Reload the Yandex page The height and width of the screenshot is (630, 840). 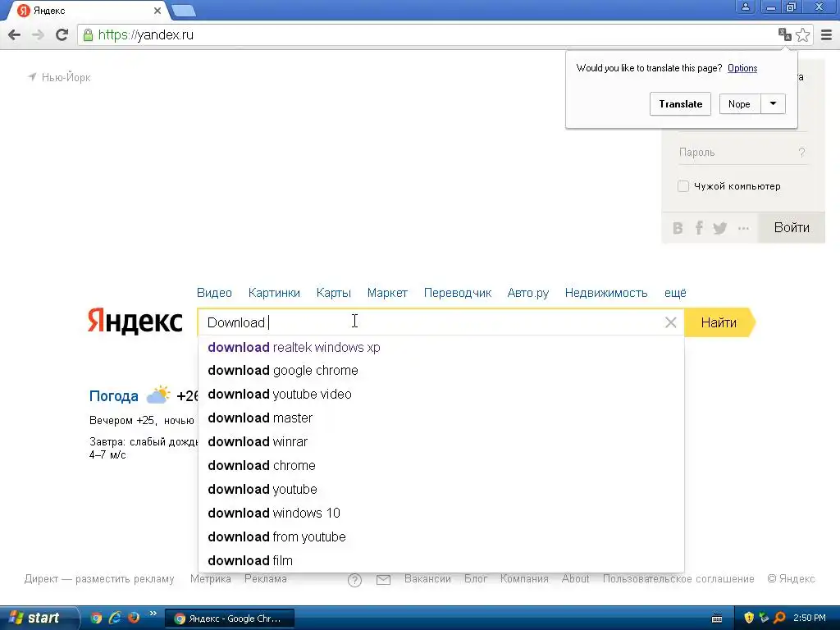coord(62,34)
